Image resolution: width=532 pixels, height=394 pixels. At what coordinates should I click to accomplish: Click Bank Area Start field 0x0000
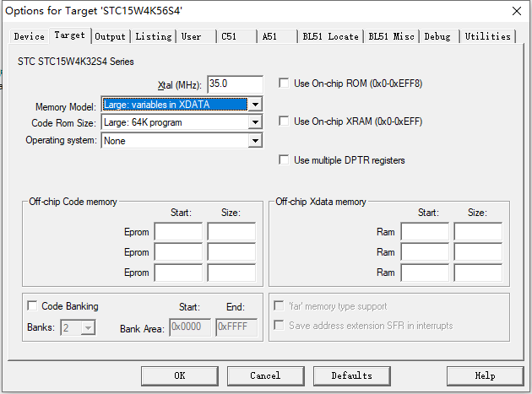click(190, 327)
